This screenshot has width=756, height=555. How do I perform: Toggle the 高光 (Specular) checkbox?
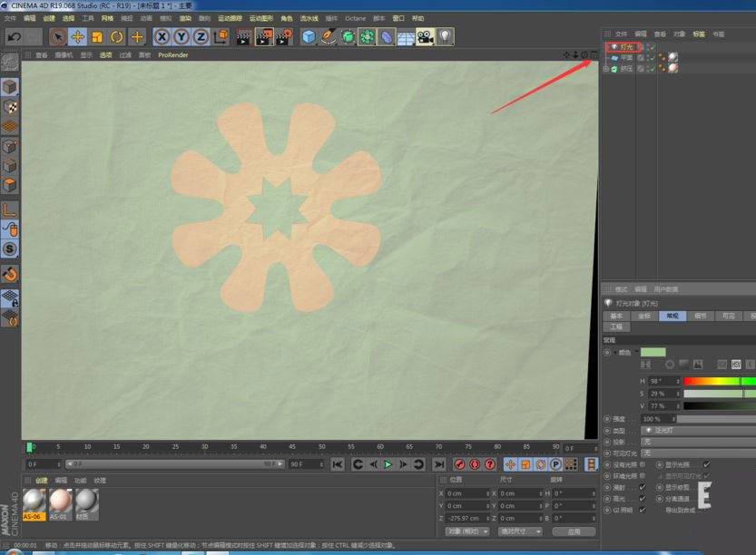click(x=643, y=499)
